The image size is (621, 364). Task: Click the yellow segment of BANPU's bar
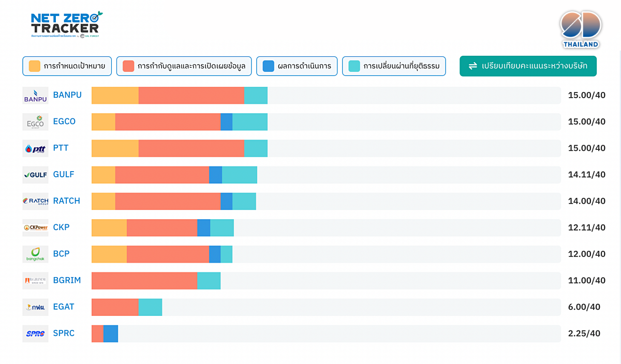(x=115, y=96)
